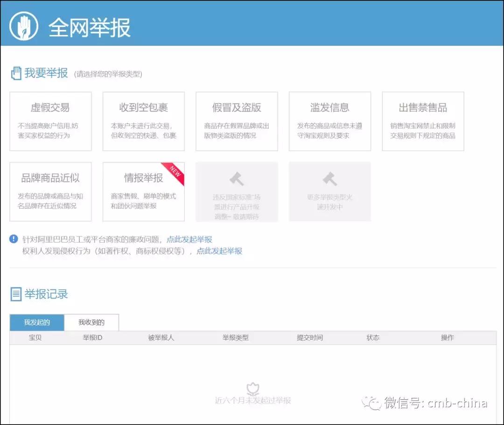Select the 我发起的 tab

click(x=36, y=322)
